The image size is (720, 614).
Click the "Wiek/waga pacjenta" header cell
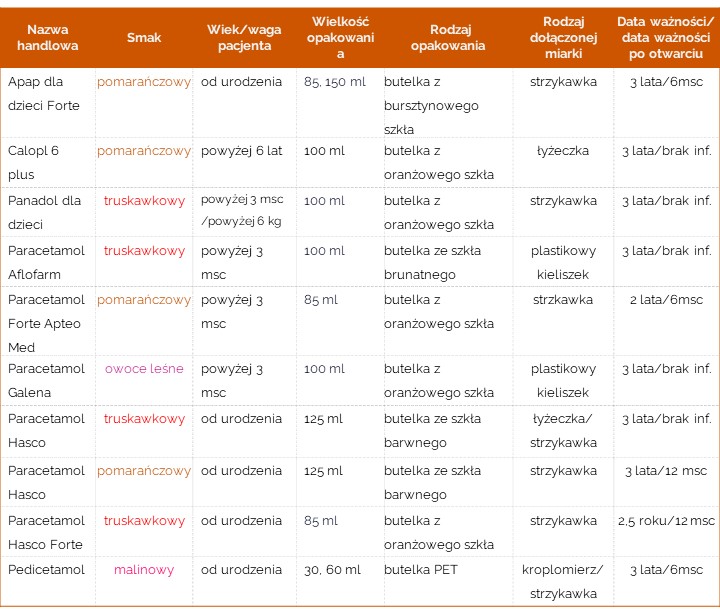click(247, 38)
